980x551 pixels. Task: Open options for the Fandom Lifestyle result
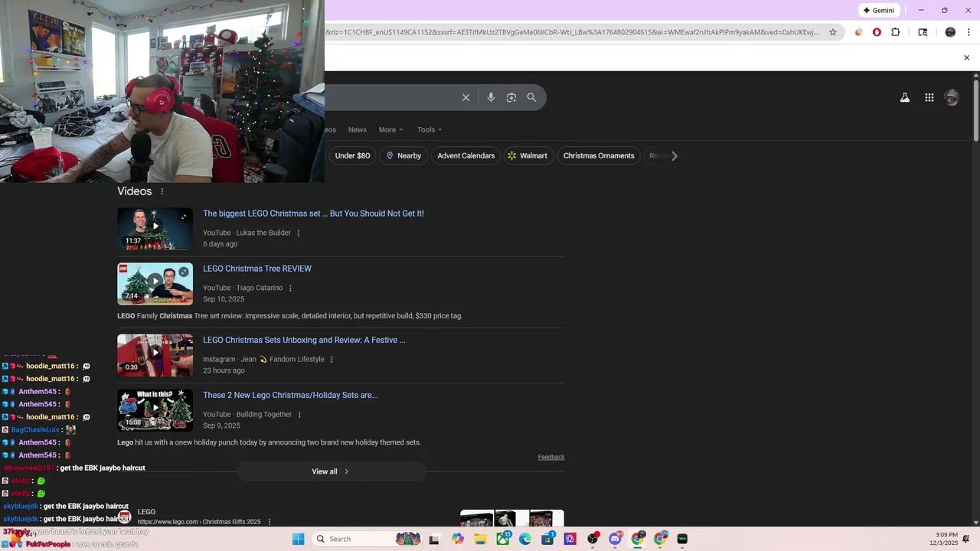tap(332, 359)
